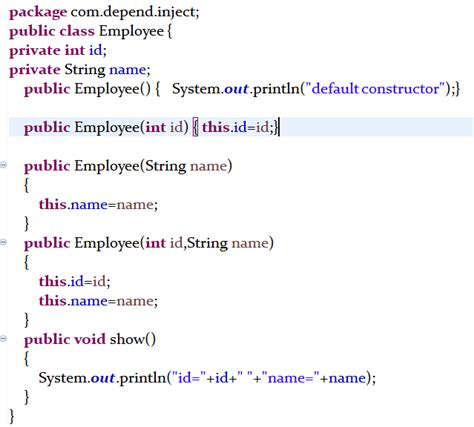The height and width of the screenshot is (427, 474).
Task: Click the highlighted opening brace bracket match
Action: pos(196,128)
